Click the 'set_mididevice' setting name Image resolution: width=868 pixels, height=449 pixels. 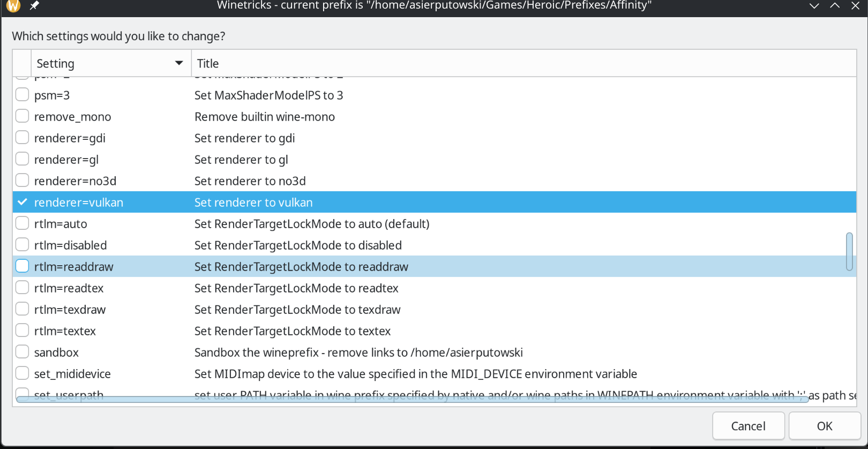tap(73, 374)
